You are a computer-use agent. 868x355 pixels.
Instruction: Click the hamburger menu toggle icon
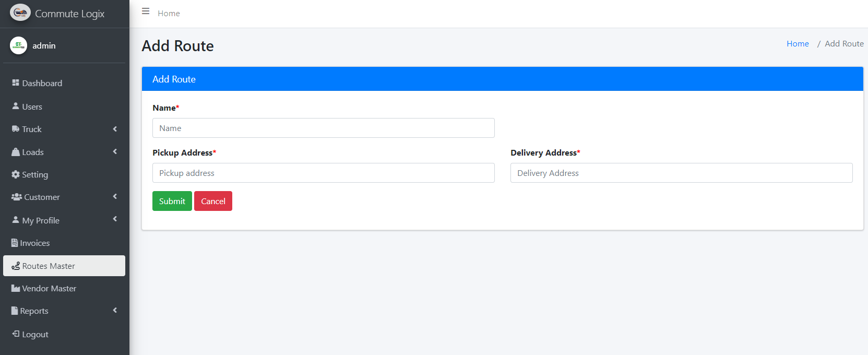click(146, 11)
